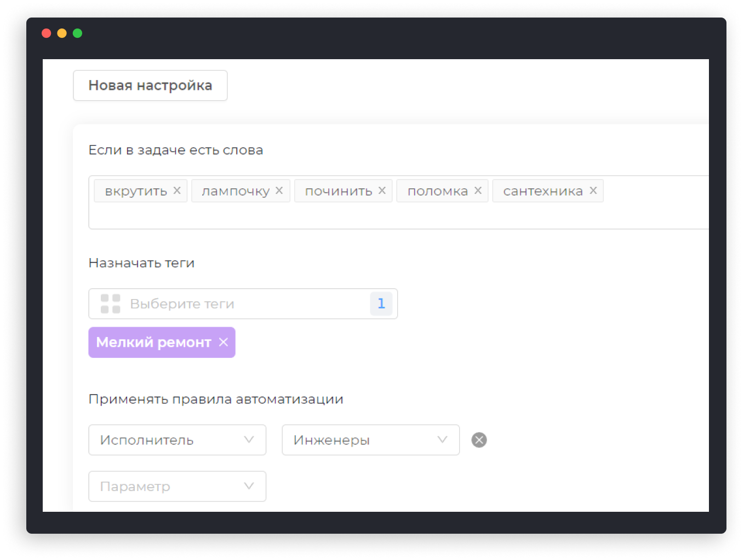Click the green window maximize button
Viewport: 744px width, 560px height.
(x=78, y=33)
